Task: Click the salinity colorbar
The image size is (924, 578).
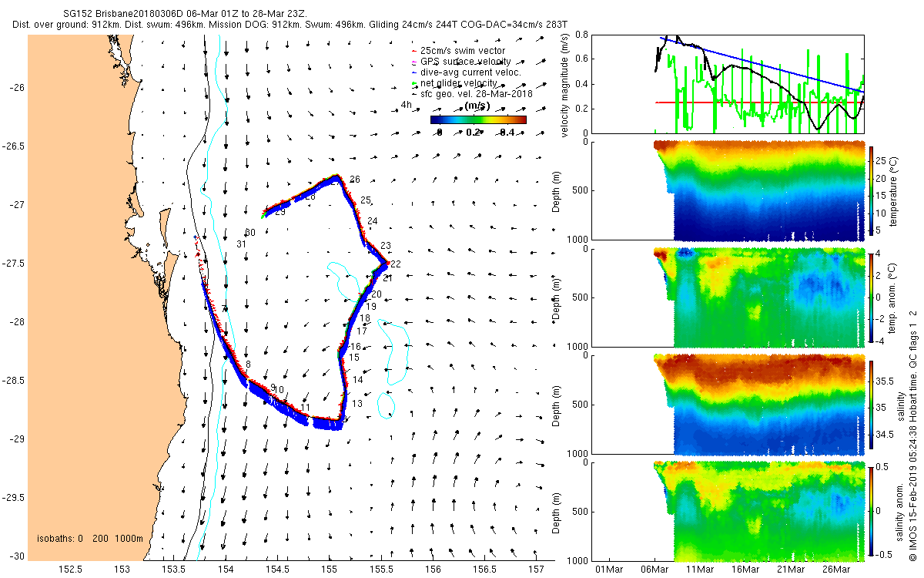Action: coord(872,404)
